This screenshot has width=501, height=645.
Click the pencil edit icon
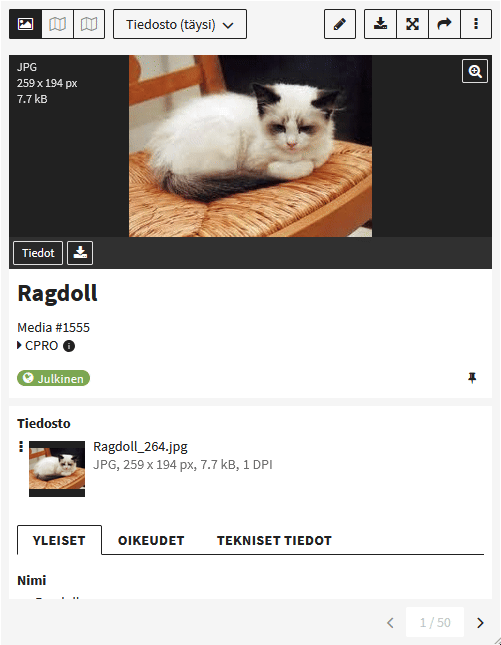coord(340,24)
